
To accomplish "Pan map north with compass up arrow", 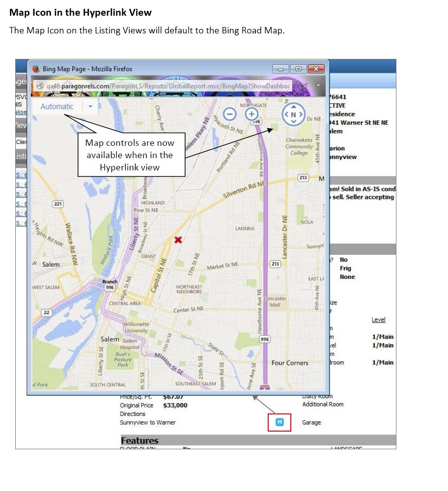I will tap(294, 107).
